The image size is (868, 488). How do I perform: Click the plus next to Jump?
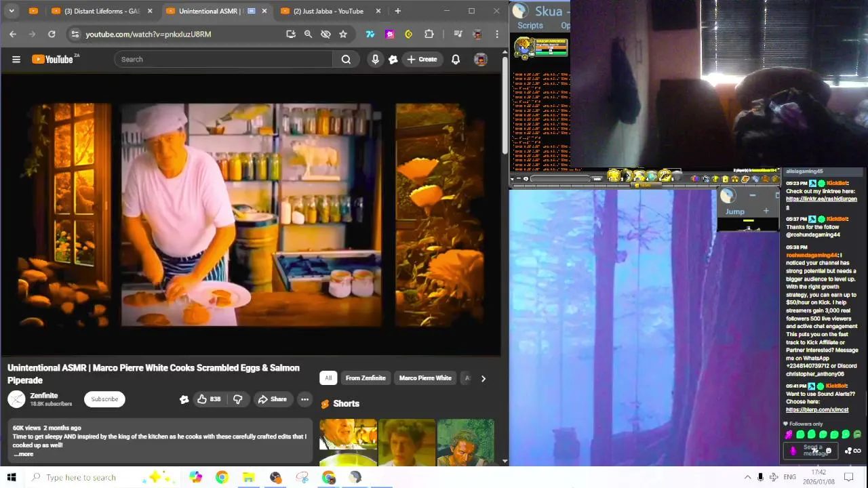point(766,211)
